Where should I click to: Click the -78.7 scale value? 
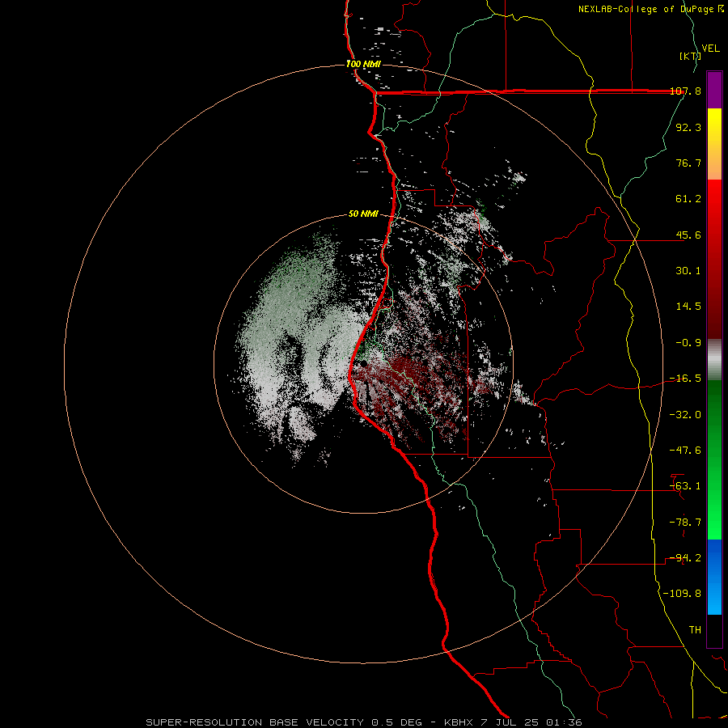tap(685, 523)
